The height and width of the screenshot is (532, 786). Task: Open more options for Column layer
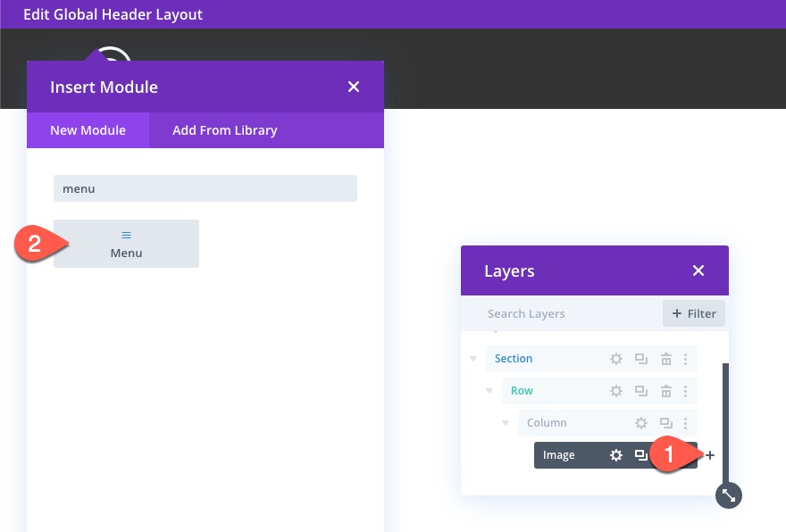click(x=685, y=423)
